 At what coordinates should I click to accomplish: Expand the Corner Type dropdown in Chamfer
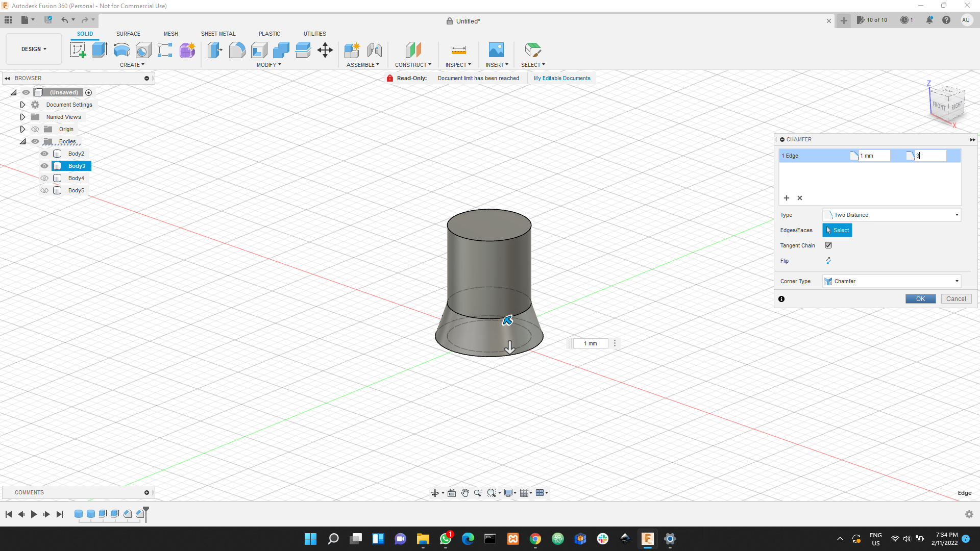(957, 281)
